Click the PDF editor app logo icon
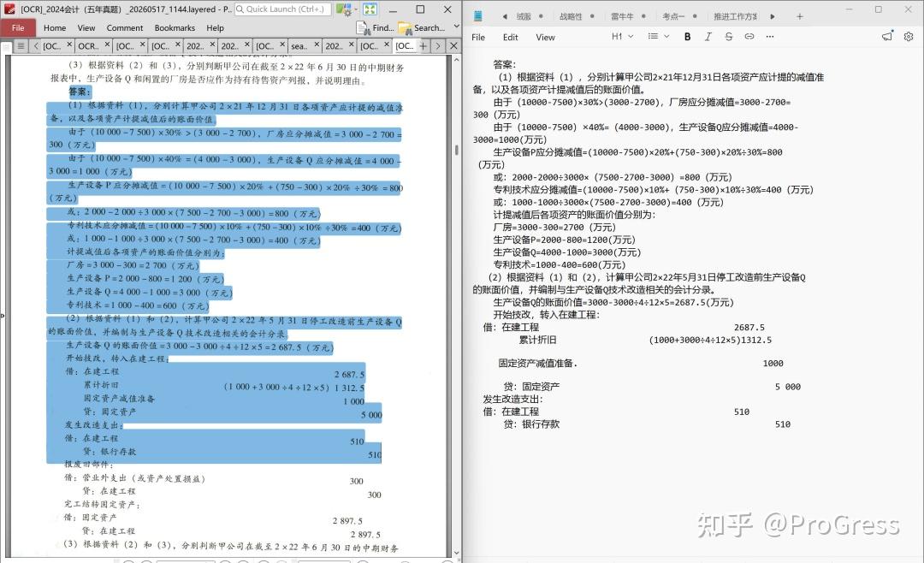Image resolution: width=924 pixels, height=563 pixels. [9, 9]
